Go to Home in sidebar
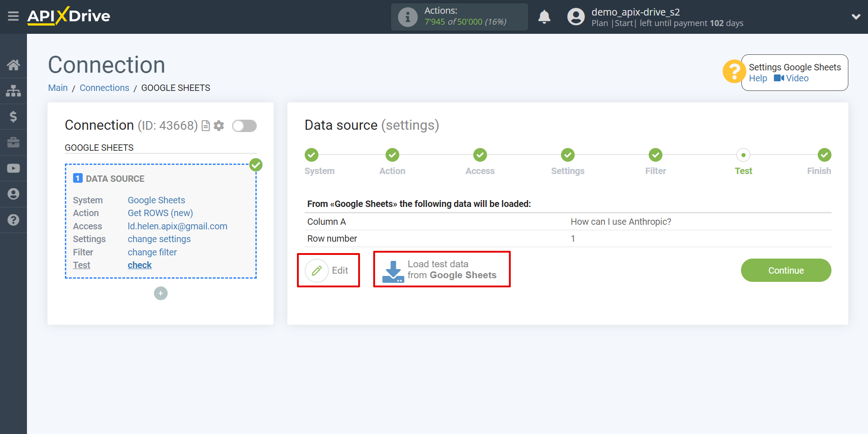The height and width of the screenshot is (434, 868). coord(13,65)
